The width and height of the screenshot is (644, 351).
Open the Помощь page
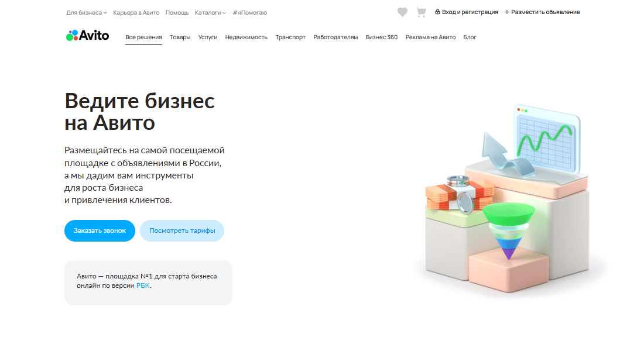click(177, 13)
